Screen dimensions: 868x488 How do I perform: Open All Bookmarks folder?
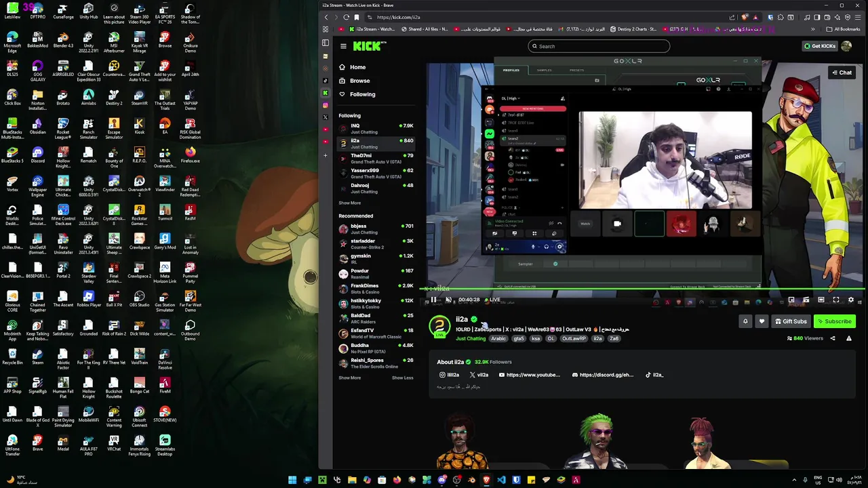(844, 29)
